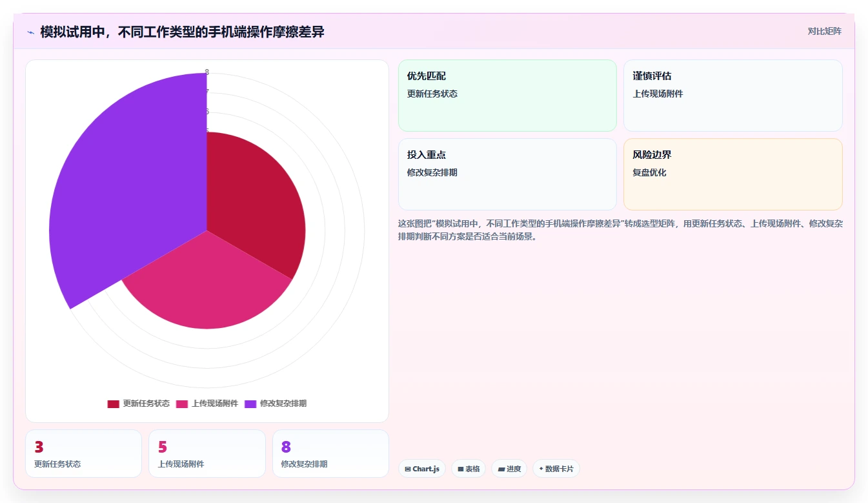Open the 风险边界 matrix card

[x=732, y=174]
